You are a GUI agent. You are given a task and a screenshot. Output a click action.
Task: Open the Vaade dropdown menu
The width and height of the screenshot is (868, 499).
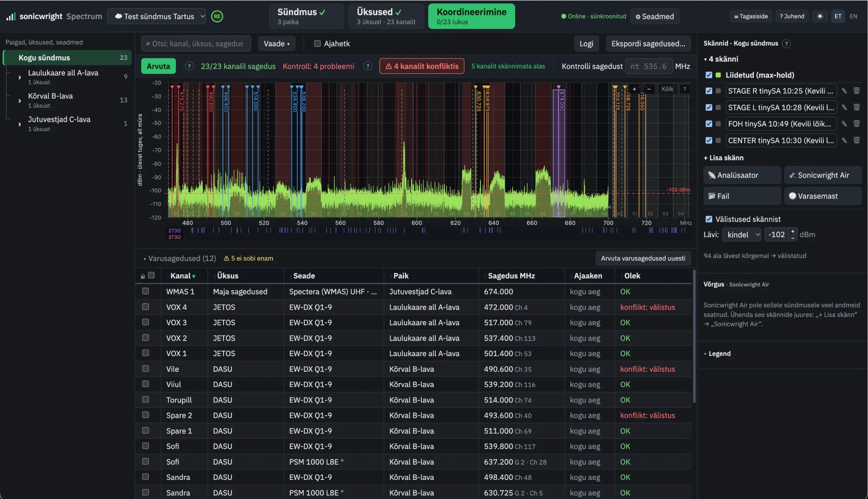[276, 43]
